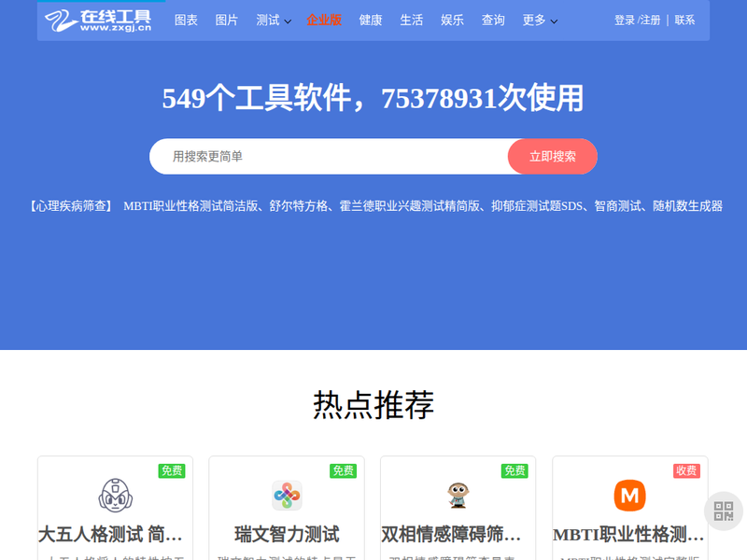Select the 健康 navigation item

point(371,20)
